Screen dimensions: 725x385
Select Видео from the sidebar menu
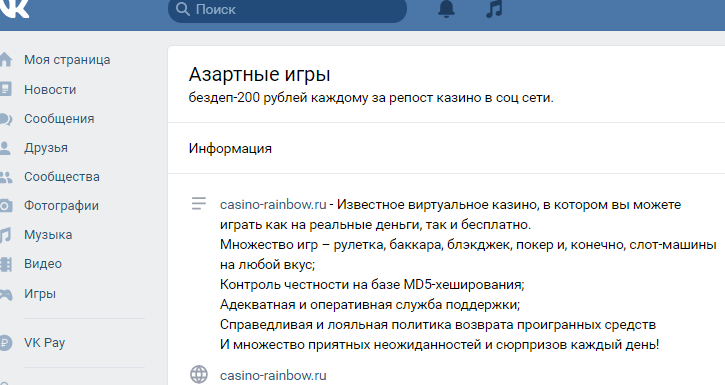(x=43, y=264)
